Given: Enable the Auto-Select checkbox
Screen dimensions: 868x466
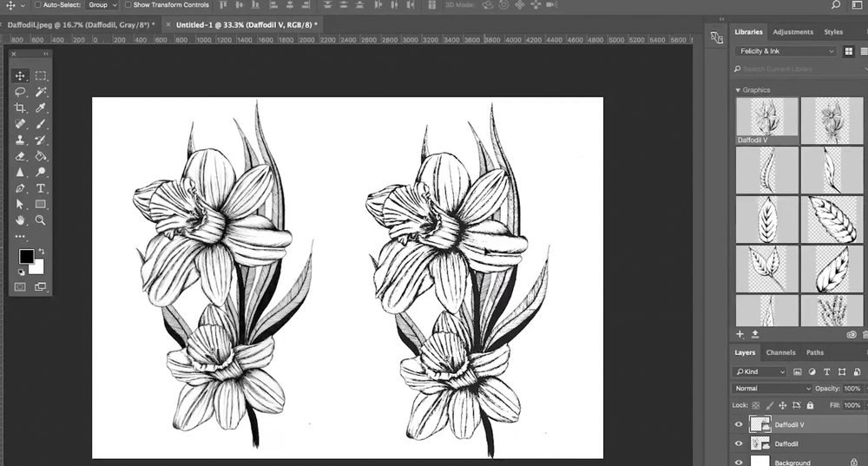Looking at the screenshot, I should tap(38, 5).
